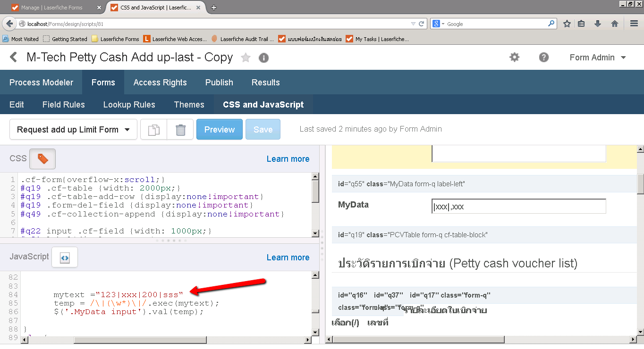Viewport: 644px width, 349px height.
Task: Click the copy form icon button
Action: pyautogui.click(x=154, y=130)
